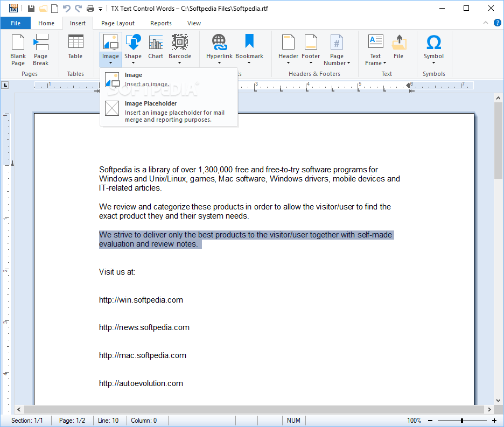
Task: Open the Shape gallery
Action: point(133,49)
